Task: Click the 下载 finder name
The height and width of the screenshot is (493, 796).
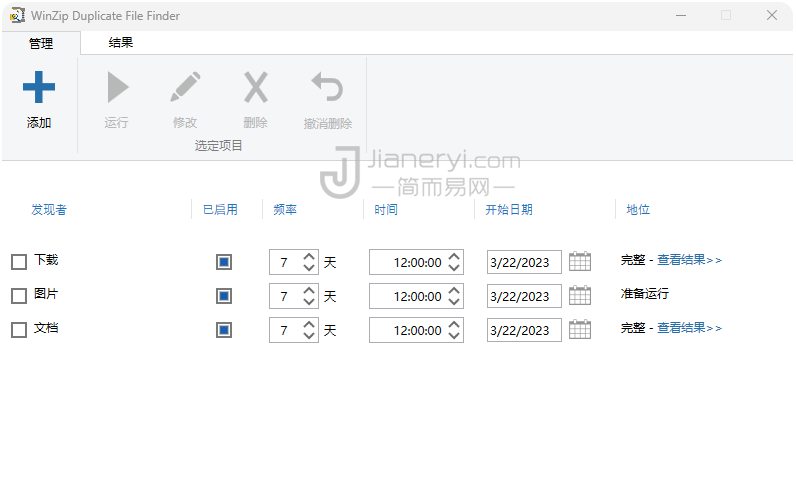Action: pos(46,260)
